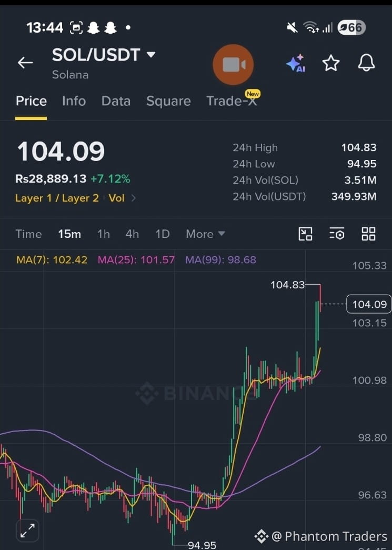Switch to the Info tab

(x=74, y=101)
